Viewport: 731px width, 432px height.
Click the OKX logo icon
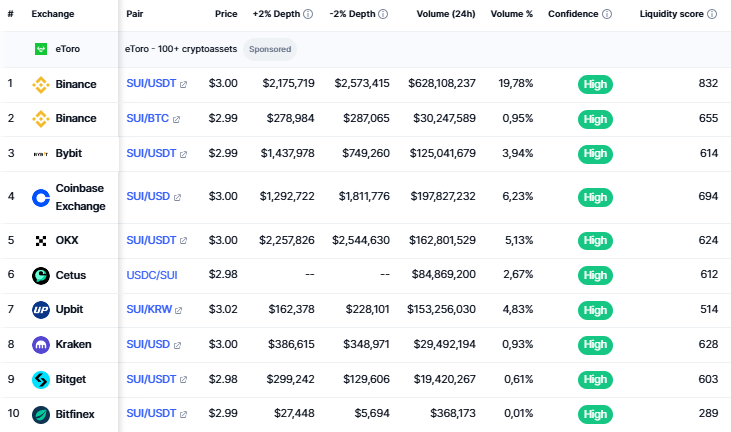point(41,240)
